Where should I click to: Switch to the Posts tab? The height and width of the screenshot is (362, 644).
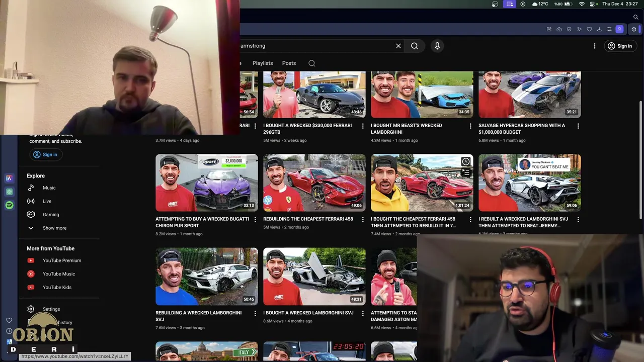(x=289, y=63)
